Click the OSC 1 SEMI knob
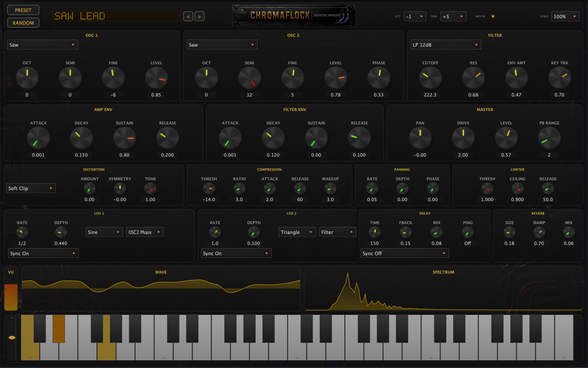 tap(70, 78)
